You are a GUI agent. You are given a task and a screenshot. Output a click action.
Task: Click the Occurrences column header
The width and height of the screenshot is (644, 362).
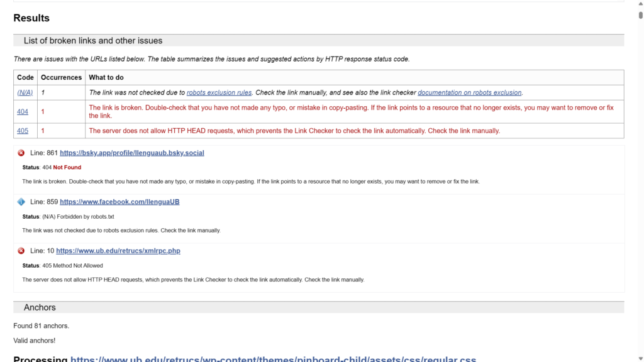pyautogui.click(x=61, y=77)
